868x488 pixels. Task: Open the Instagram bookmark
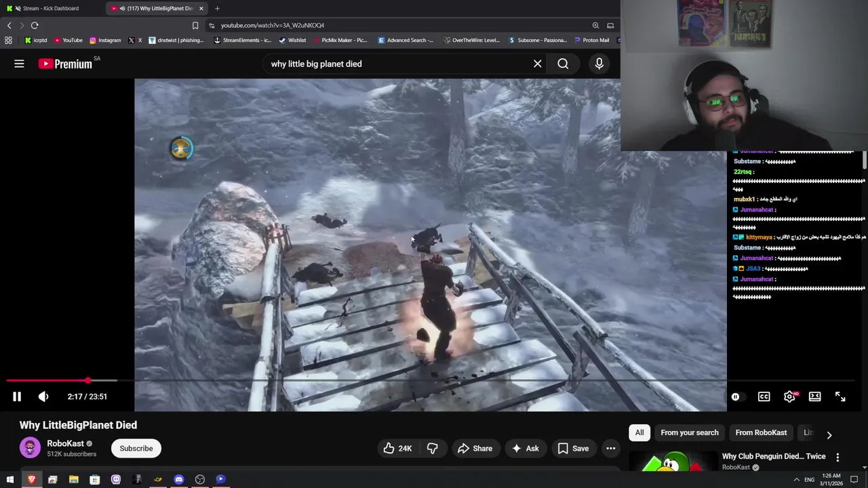[105, 40]
